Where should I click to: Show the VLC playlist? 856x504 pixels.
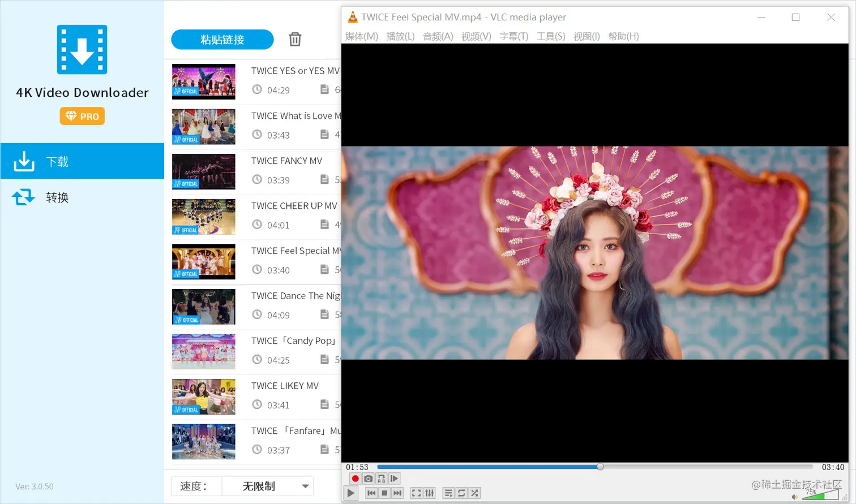448,493
